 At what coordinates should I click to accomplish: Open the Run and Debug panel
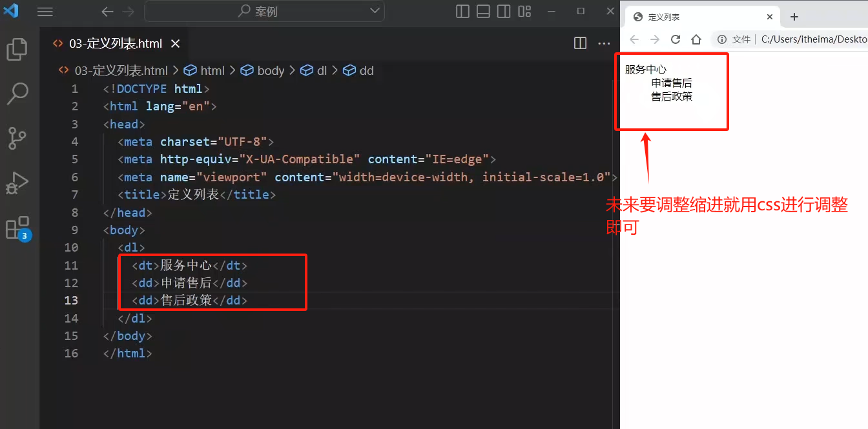(x=17, y=183)
